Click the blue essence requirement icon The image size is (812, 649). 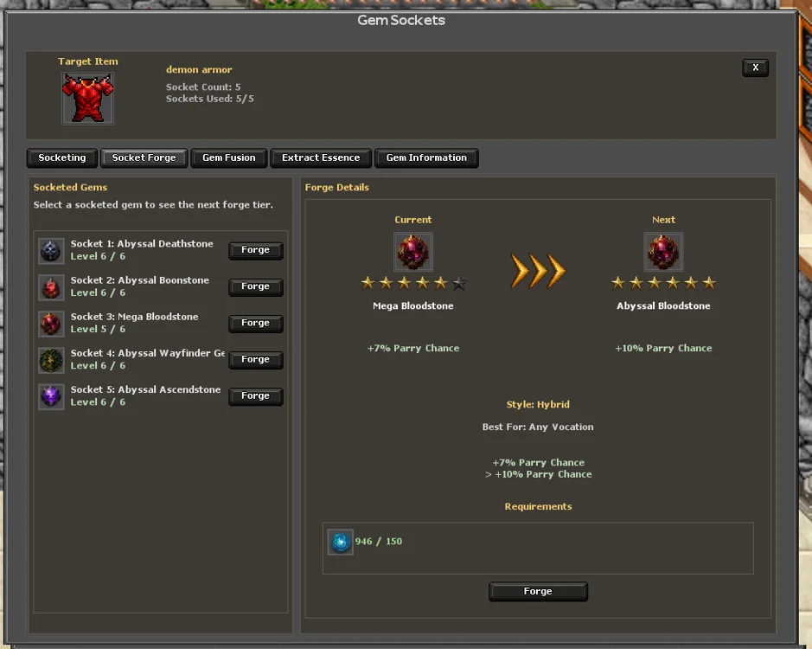(x=341, y=542)
